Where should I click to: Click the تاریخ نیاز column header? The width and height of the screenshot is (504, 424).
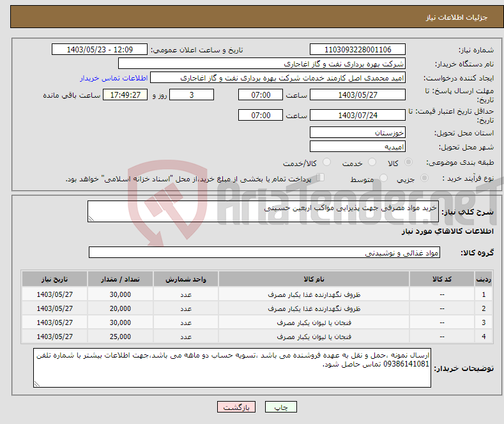[55, 279]
